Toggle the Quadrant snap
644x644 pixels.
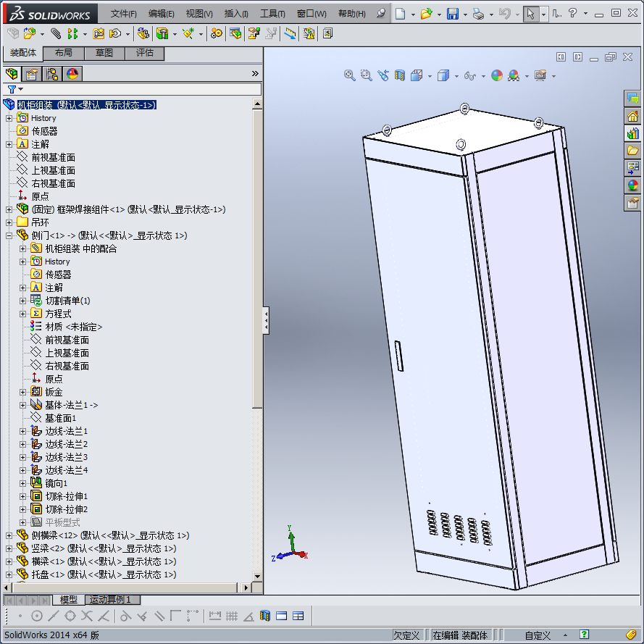[70, 616]
